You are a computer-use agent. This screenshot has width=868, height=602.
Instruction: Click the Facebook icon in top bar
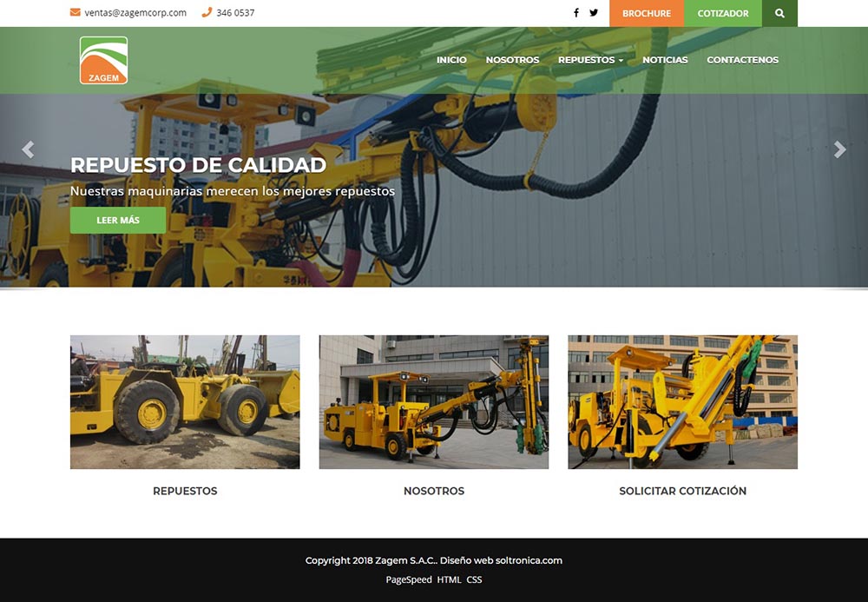(x=576, y=13)
